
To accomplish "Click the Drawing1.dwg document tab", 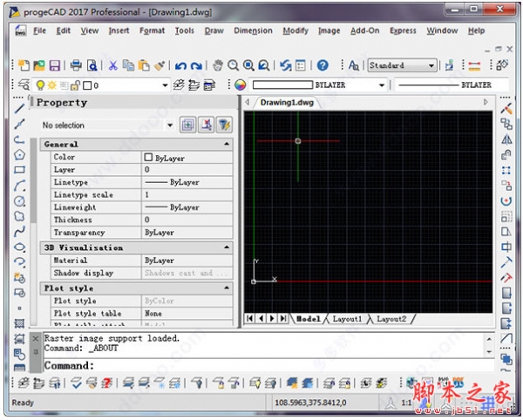I will click(x=286, y=102).
